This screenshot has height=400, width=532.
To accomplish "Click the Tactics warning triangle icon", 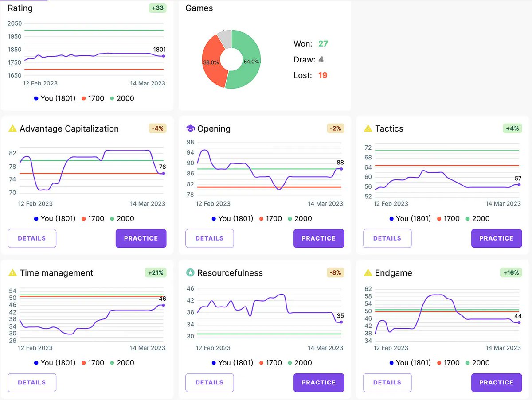I will click(x=368, y=129).
